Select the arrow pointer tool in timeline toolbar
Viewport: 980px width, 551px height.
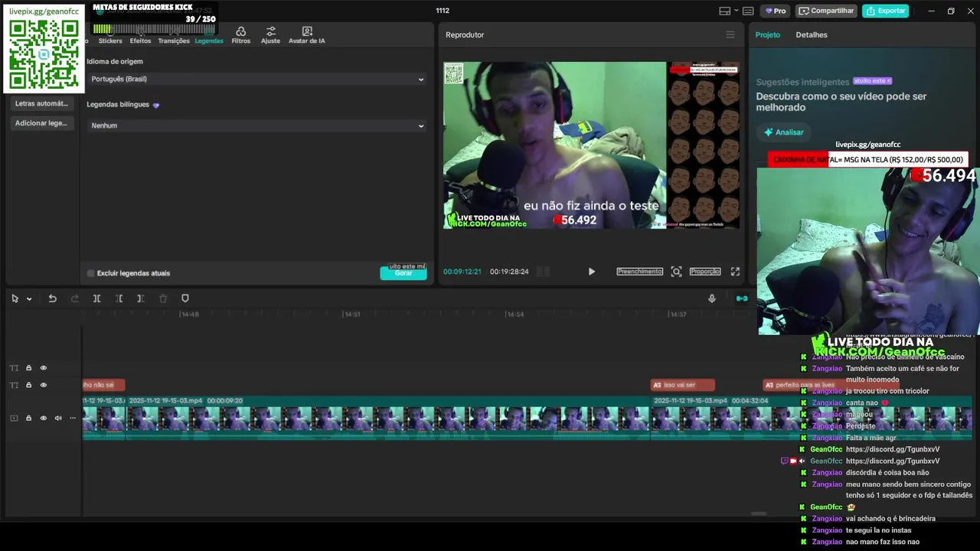point(15,298)
